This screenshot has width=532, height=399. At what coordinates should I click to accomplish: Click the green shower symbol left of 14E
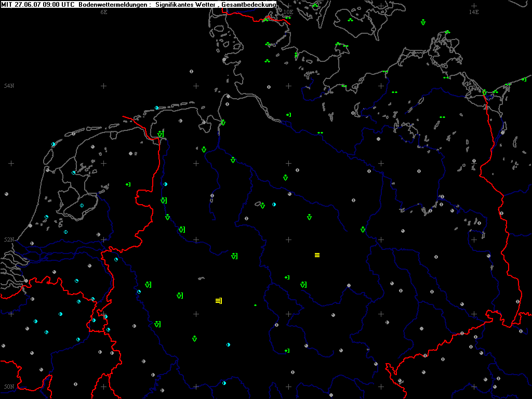click(x=423, y=22)
